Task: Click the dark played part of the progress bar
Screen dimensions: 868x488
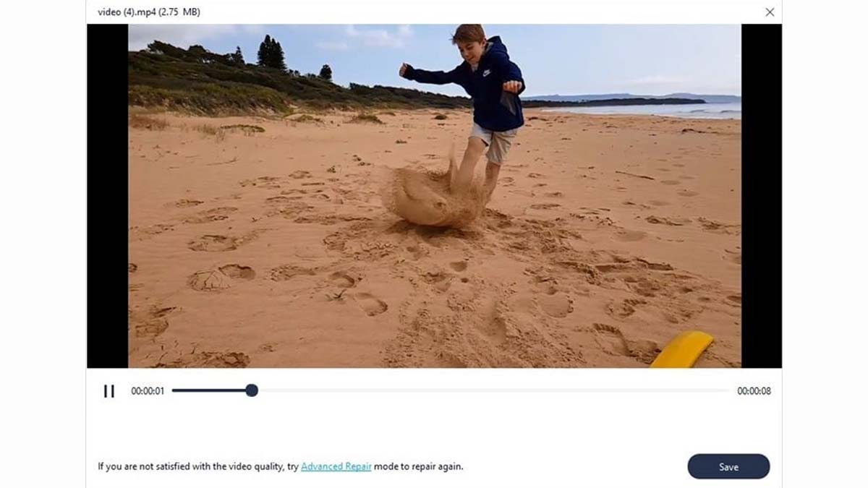Action: [x=208, y=390]
